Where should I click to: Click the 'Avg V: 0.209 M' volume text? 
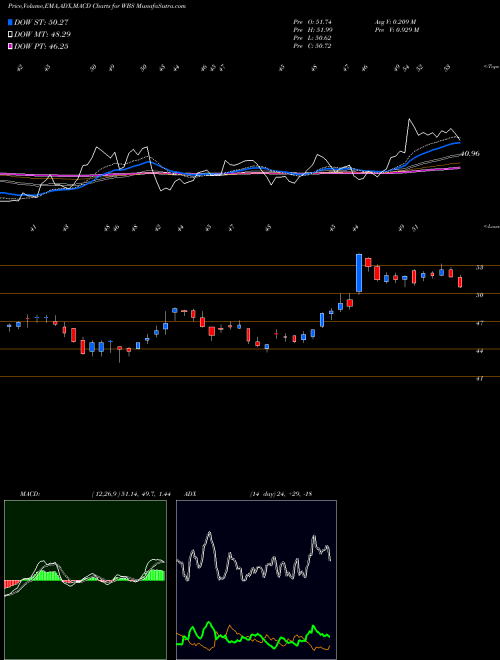[395, 22]
